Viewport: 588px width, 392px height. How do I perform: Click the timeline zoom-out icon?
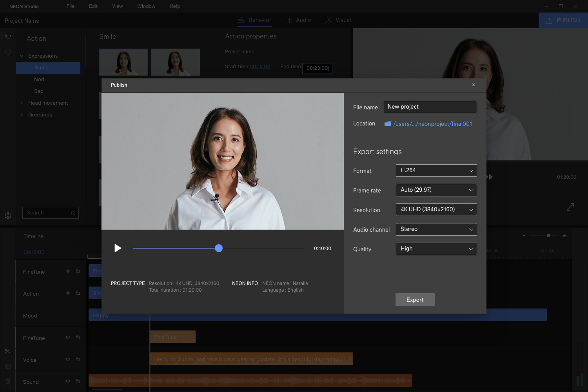[524, 236]
